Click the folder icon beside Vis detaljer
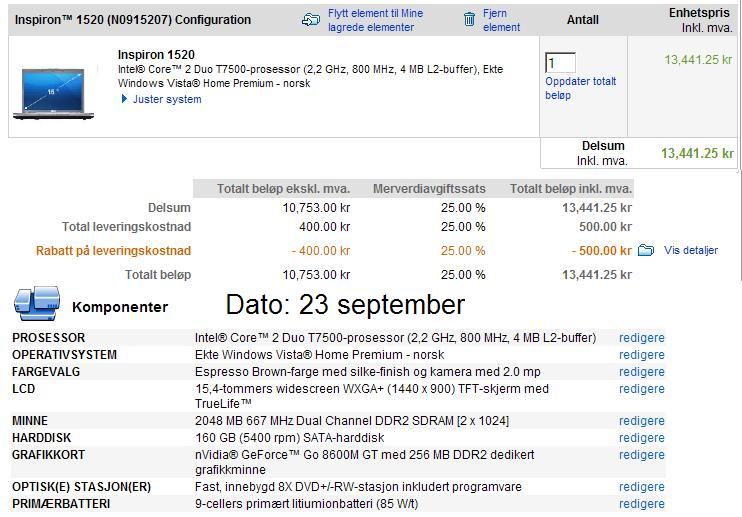The width and height of the screenshot is (742, 517). (646, 250)
